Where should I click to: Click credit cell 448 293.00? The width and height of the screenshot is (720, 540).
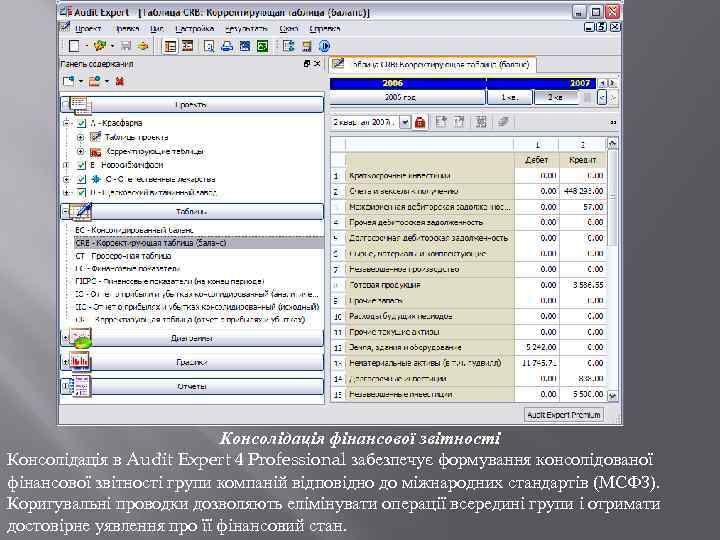(583, 191)
